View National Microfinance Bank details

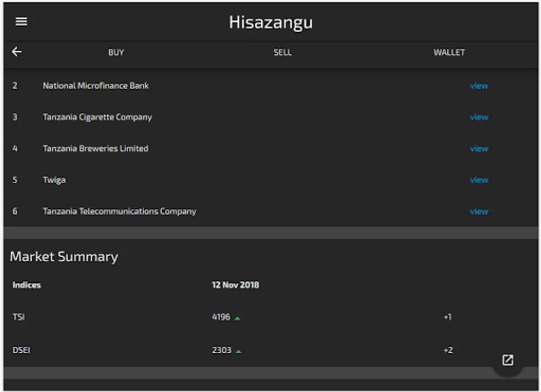pyautogui.click(x=479, y=86)
